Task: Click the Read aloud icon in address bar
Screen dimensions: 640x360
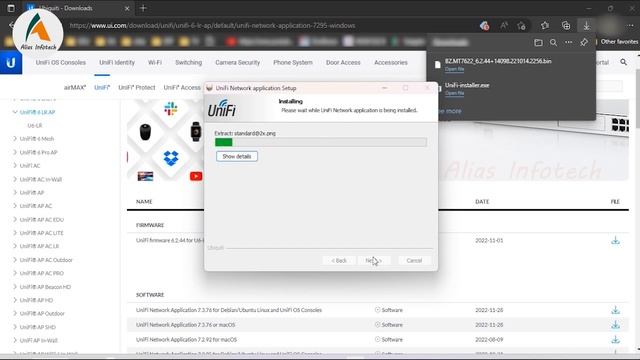Action: point(504,26)
